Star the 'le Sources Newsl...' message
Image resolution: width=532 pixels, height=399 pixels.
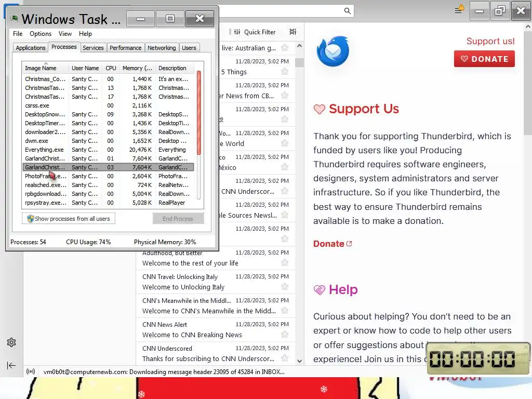point(285,215)
